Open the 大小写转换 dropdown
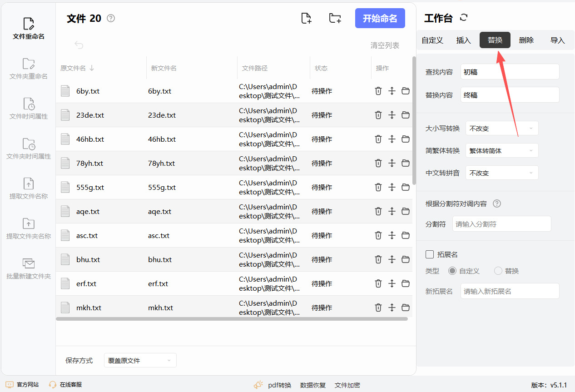Viewport: 575px width, 392px height. tap(502, 129)
